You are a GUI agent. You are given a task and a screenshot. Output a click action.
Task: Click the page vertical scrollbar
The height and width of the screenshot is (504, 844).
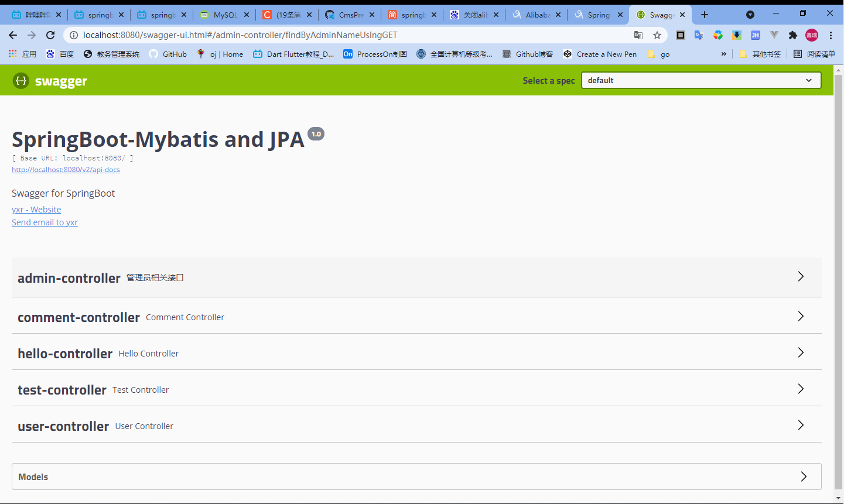coord(838,281)
